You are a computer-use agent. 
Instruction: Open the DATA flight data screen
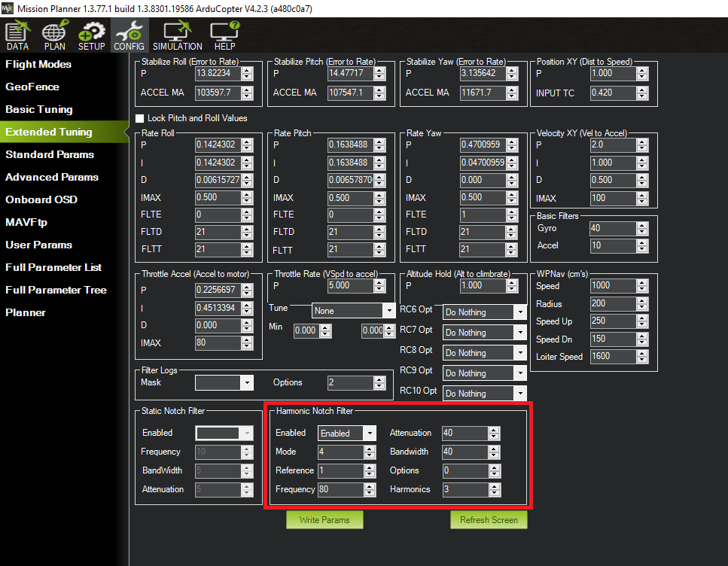17,35
